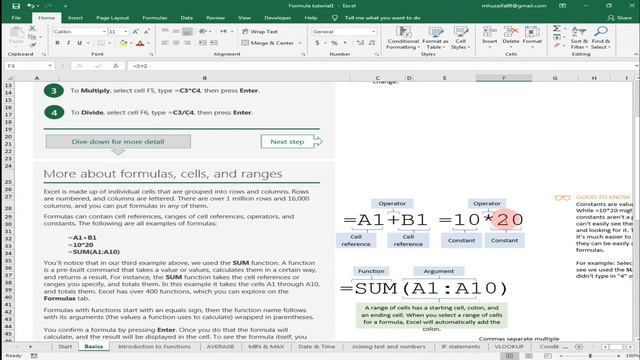Viewport: 640px width, 360px height.
Task: Save the workbook with the Save icon
Action: (16, 6)
